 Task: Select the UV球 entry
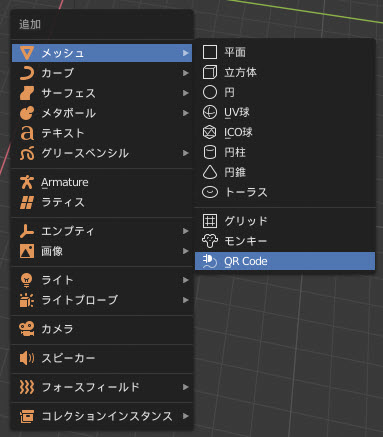click(285, 112)
